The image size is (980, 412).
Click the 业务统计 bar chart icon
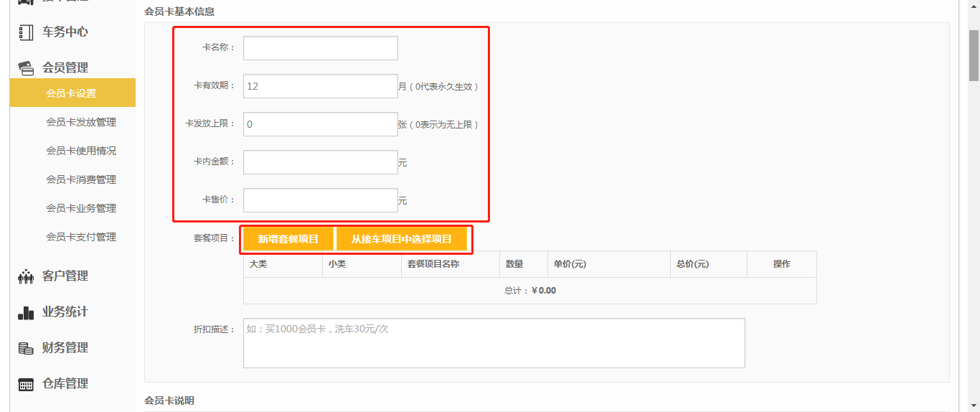tap(26, 312)
